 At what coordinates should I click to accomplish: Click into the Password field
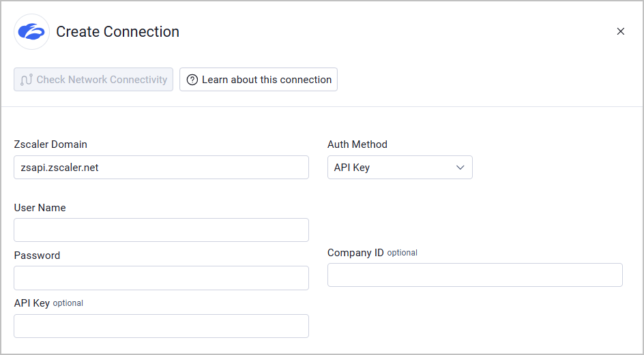point(162,278)
